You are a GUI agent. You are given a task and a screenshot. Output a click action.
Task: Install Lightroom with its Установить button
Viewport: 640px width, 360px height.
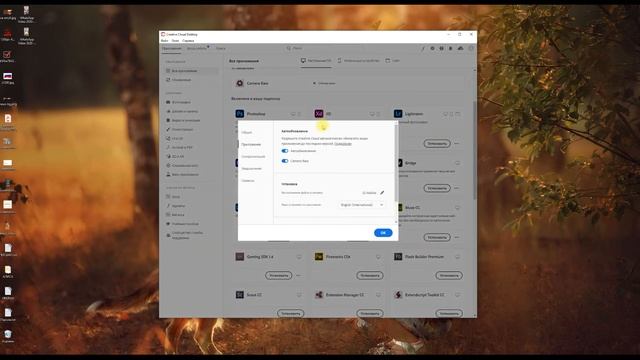point(437,143)
